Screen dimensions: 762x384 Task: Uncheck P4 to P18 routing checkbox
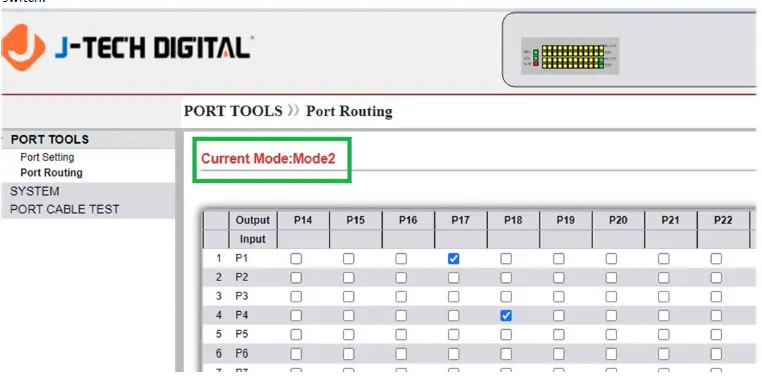click(506, 315)
